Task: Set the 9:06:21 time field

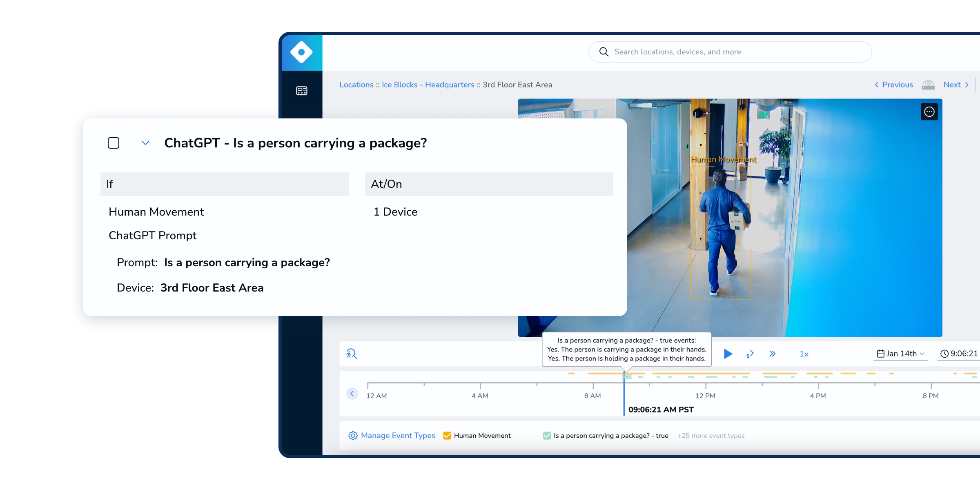Action: click(x=959, y=354)
